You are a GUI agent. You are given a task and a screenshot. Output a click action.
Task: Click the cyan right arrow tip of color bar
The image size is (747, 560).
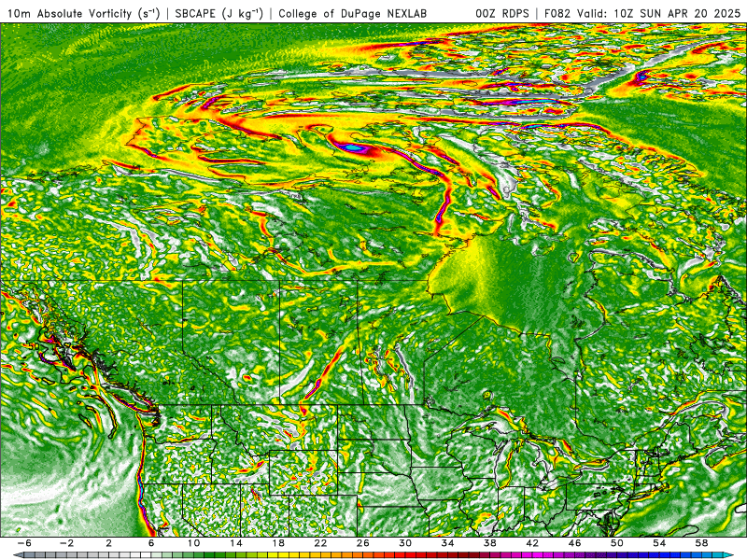(730, 555)
